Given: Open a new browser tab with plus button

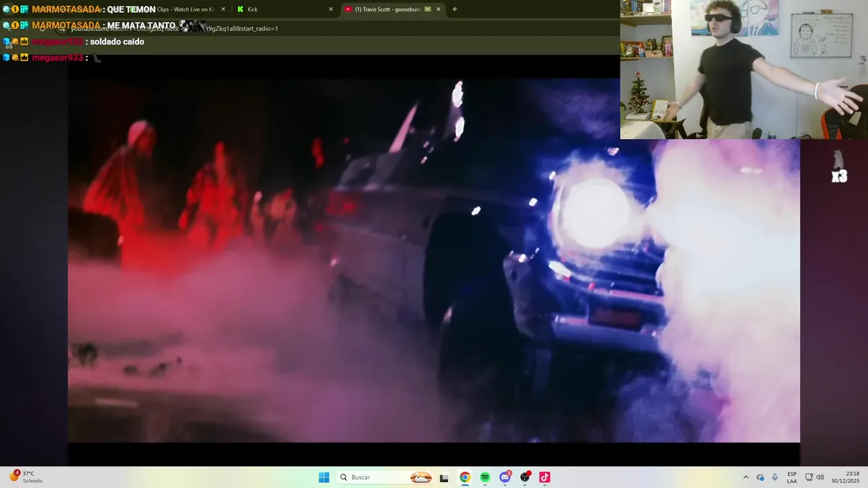Looking at the screenshot, I should pos(454,9).
